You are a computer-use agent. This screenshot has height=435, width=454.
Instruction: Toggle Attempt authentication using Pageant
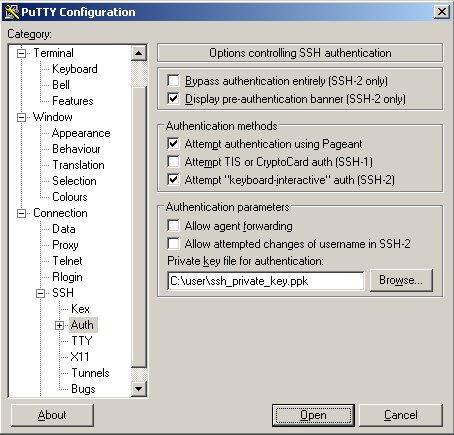coord(173,144)
